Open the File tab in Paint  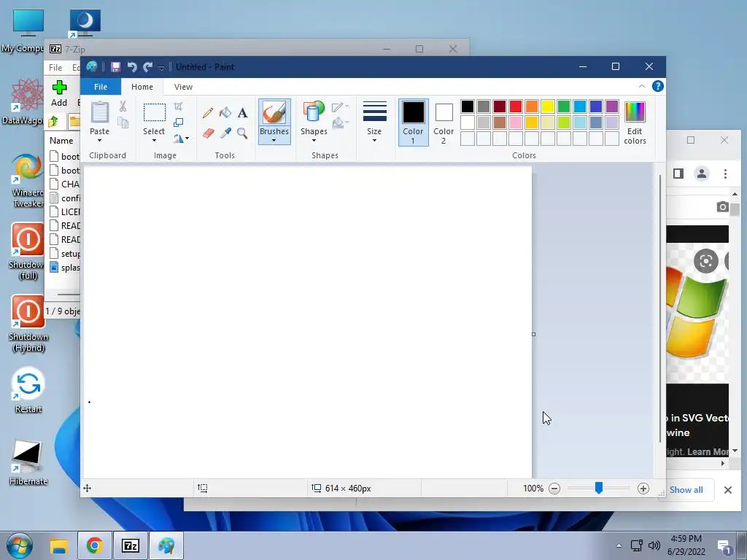[101, 87]
